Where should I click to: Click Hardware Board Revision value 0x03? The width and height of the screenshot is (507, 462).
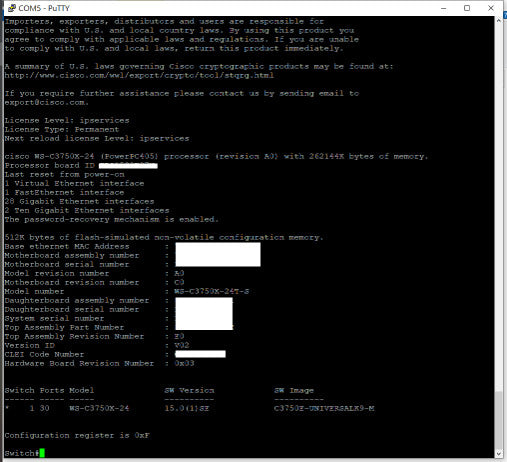click(184, 363)
